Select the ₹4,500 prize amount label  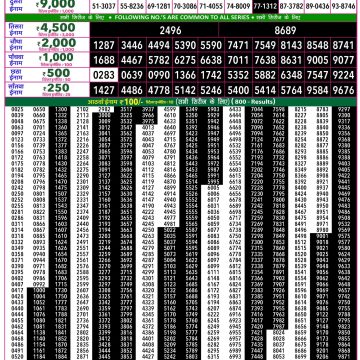click(56, 28)
